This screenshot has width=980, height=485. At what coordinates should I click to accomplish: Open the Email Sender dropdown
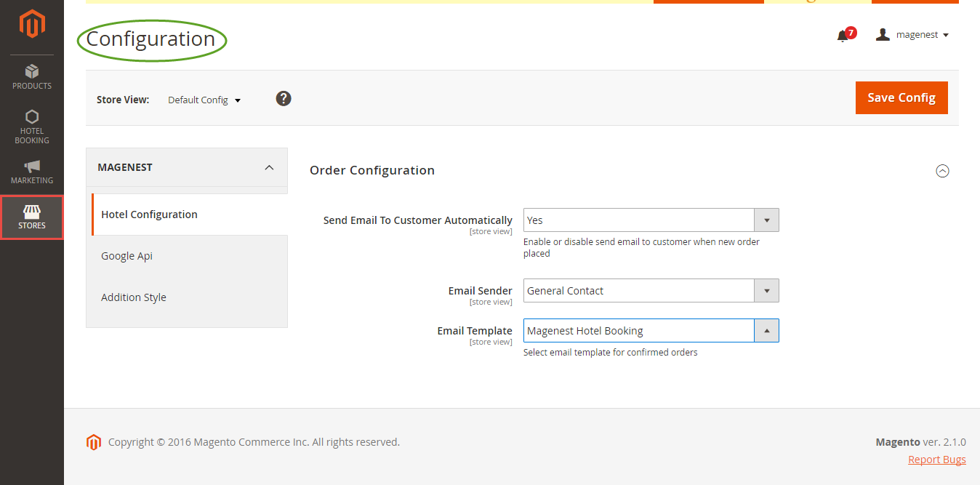(x=651, y=291)
